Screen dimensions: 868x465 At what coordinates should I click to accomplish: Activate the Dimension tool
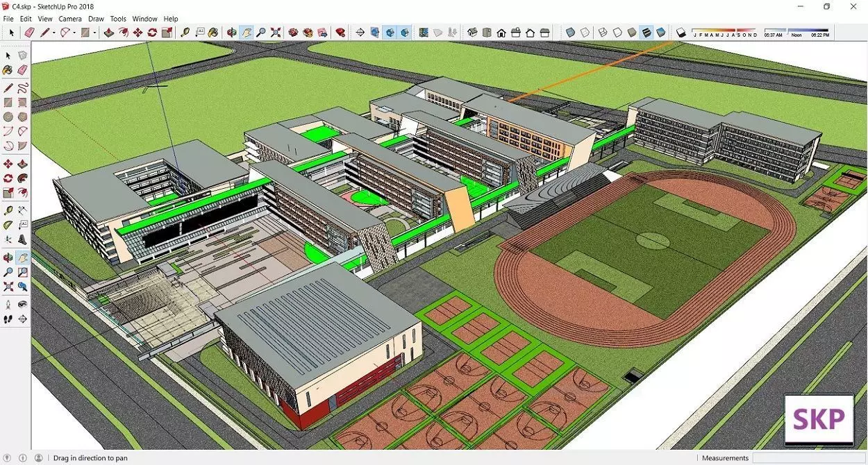pyautogui.click(x=22, y=210)
